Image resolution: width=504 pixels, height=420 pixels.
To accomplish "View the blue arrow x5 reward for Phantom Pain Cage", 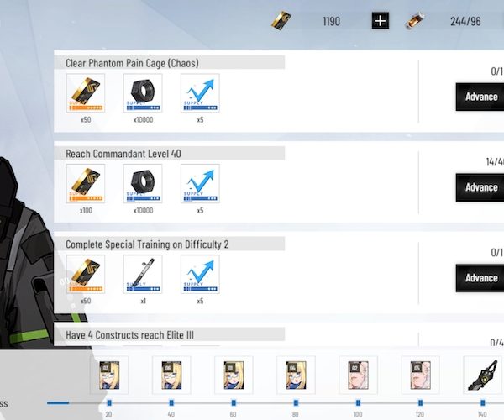I will coord(200,93).
